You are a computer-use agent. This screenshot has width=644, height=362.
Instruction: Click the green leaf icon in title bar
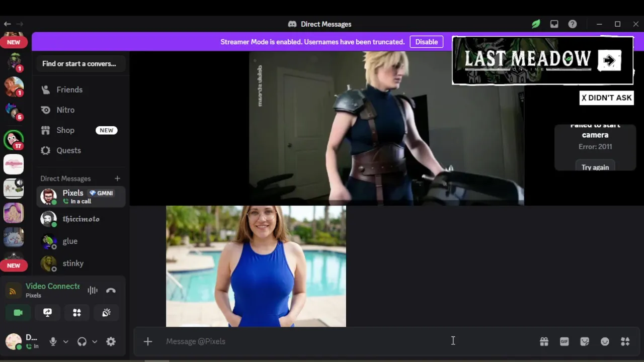[x=536, y=24]
